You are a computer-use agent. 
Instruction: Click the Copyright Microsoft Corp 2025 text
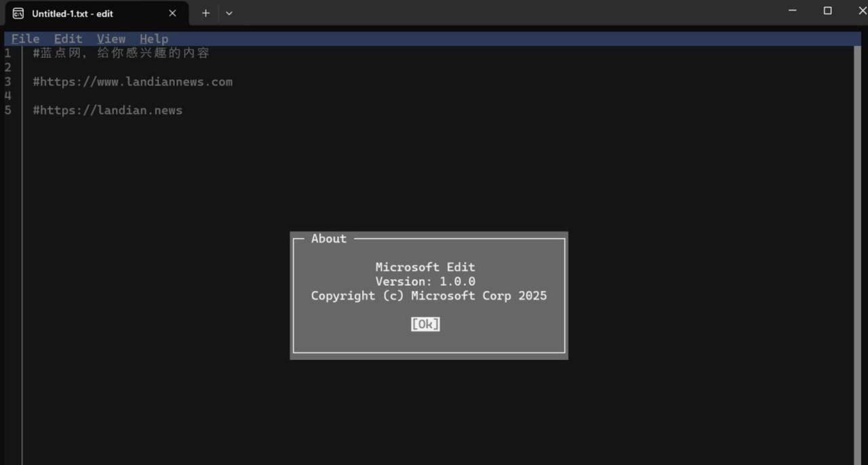(429, 296)
